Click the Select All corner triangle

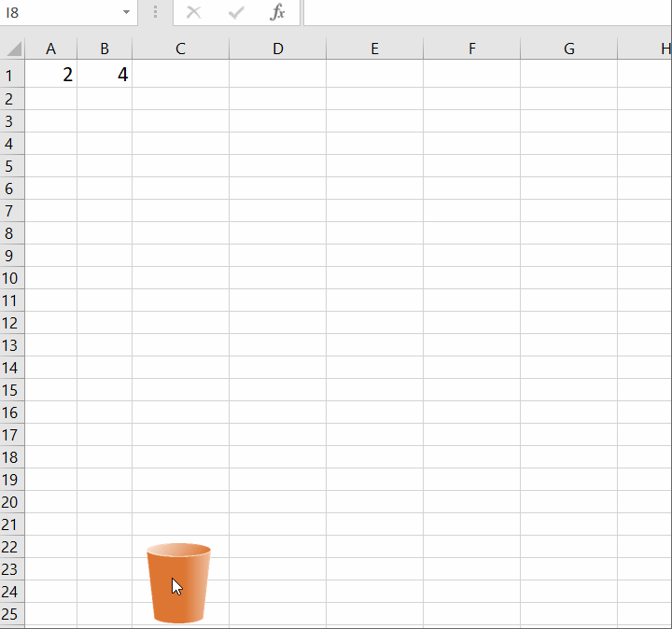click(13, 49)
